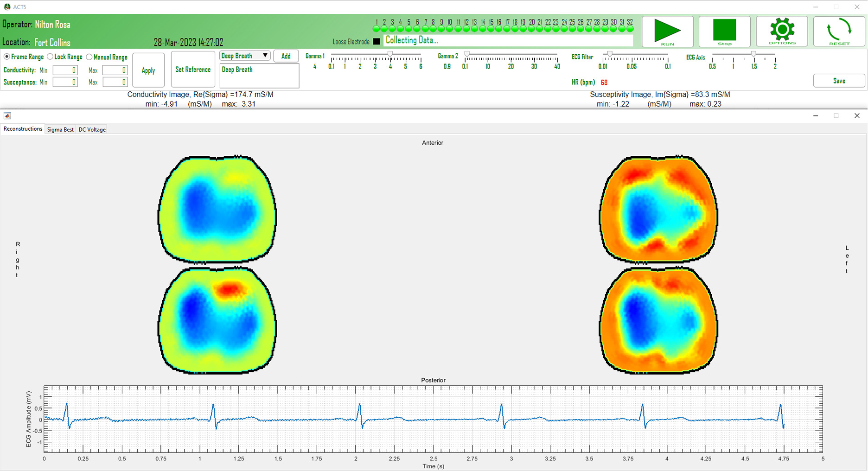The width and height of the screenshot is (868, 471).
Task: Click the green Stop square button
Action: click(724, 32)
